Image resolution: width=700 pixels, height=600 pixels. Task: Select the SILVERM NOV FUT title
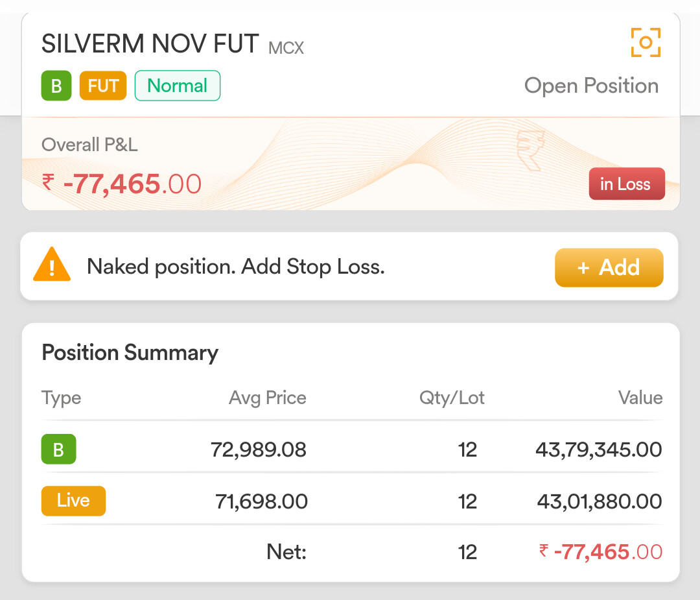click(150, 44)
